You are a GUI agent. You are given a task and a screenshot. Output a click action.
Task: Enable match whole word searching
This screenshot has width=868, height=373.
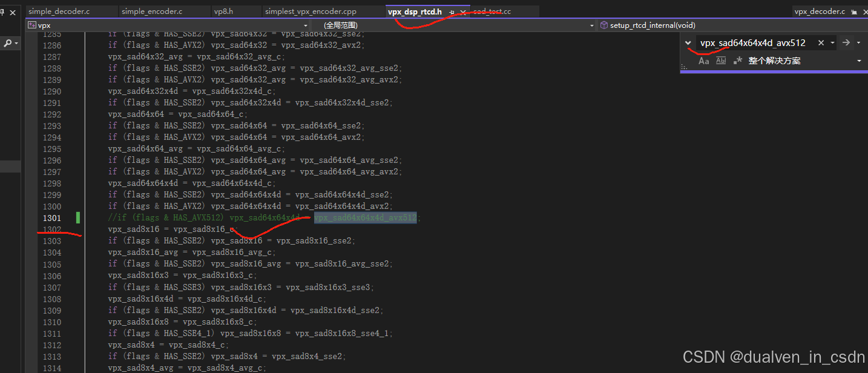[x=720, y=61]
